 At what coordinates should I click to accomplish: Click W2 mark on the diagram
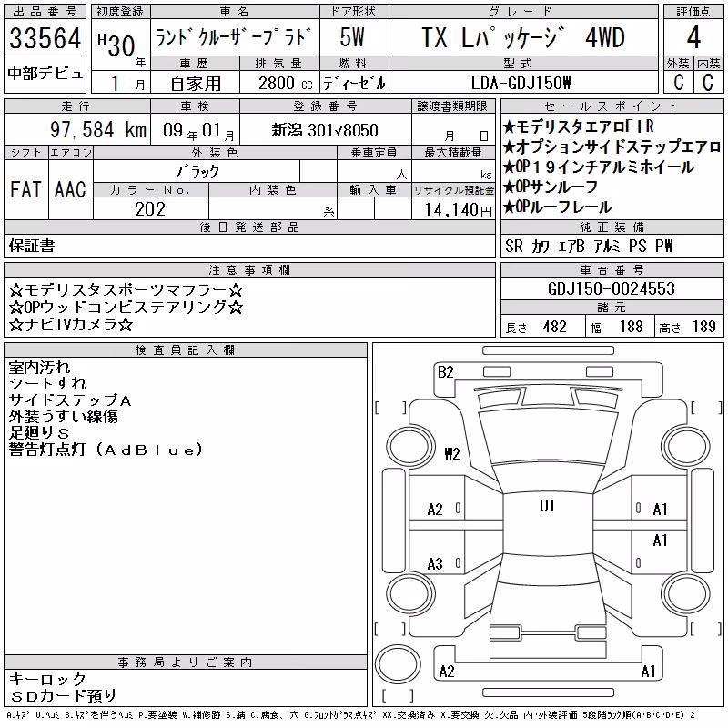452,453
